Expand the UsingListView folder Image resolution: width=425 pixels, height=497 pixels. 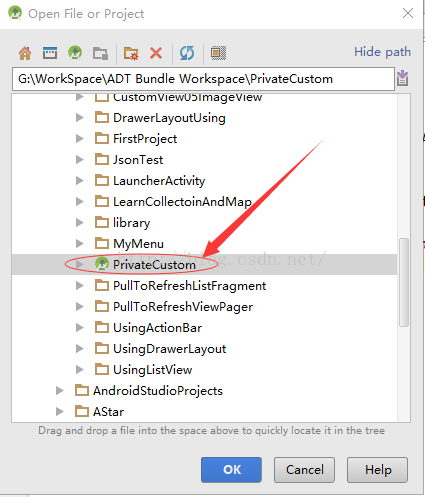point(80,369)
